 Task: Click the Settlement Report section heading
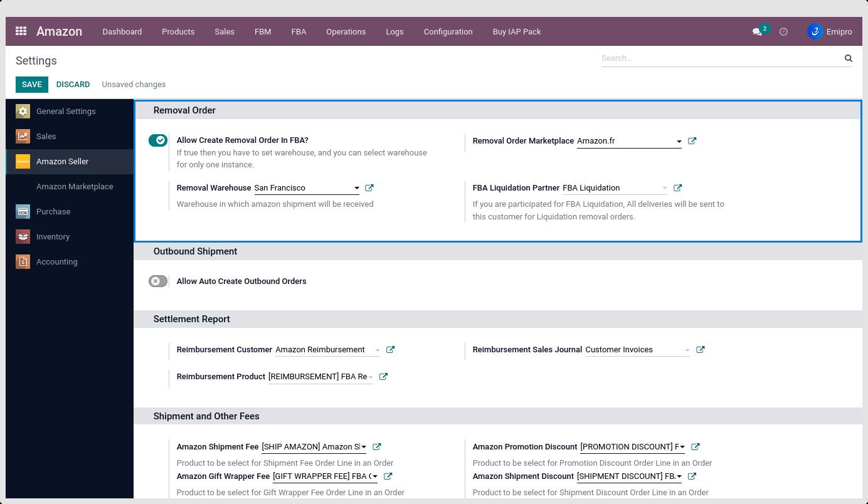point(191,319)
